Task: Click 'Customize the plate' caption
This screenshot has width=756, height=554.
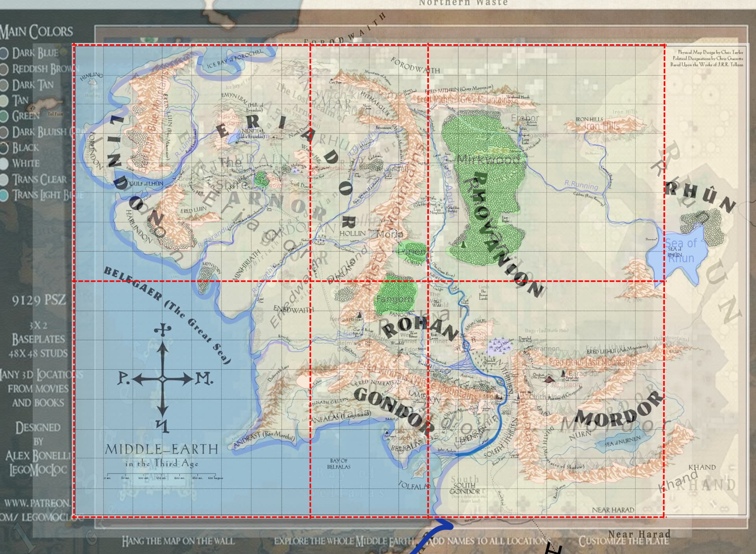Action: point(623,541)
